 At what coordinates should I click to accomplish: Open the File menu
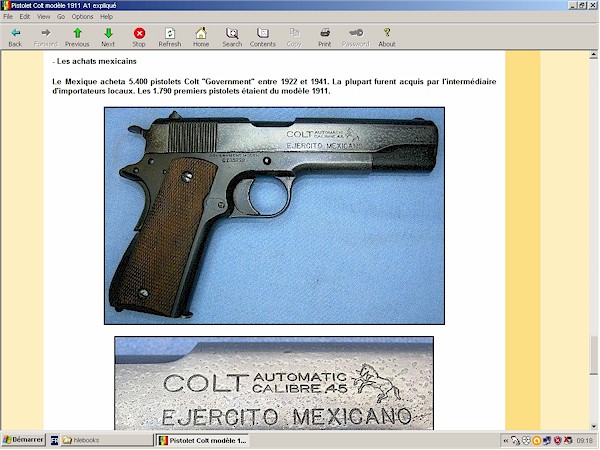pos(8,16)
